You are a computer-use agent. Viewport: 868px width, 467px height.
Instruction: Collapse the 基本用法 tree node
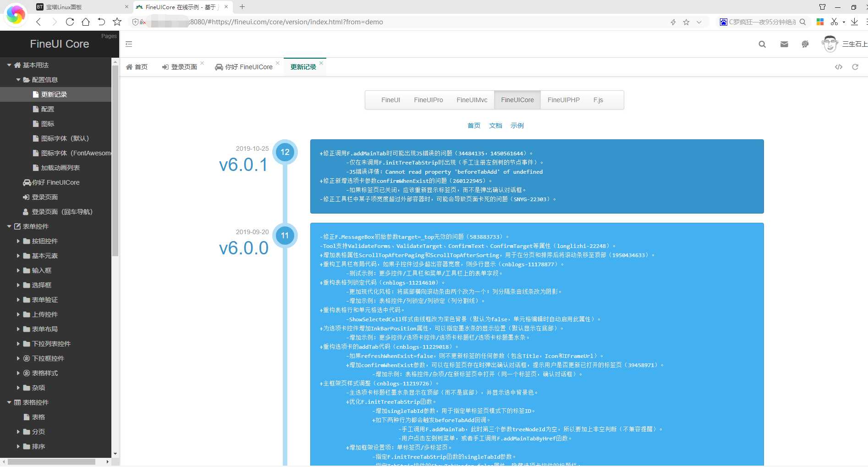tap(9, 65)
